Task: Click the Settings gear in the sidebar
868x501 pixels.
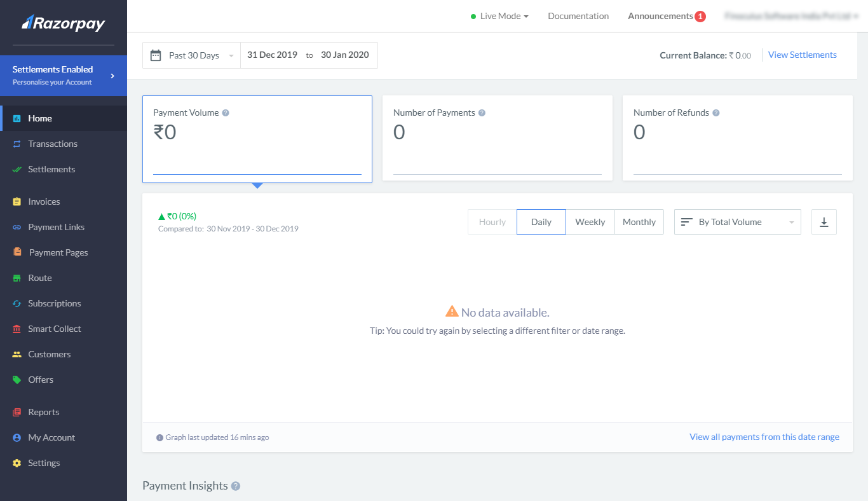Action: 15,463
